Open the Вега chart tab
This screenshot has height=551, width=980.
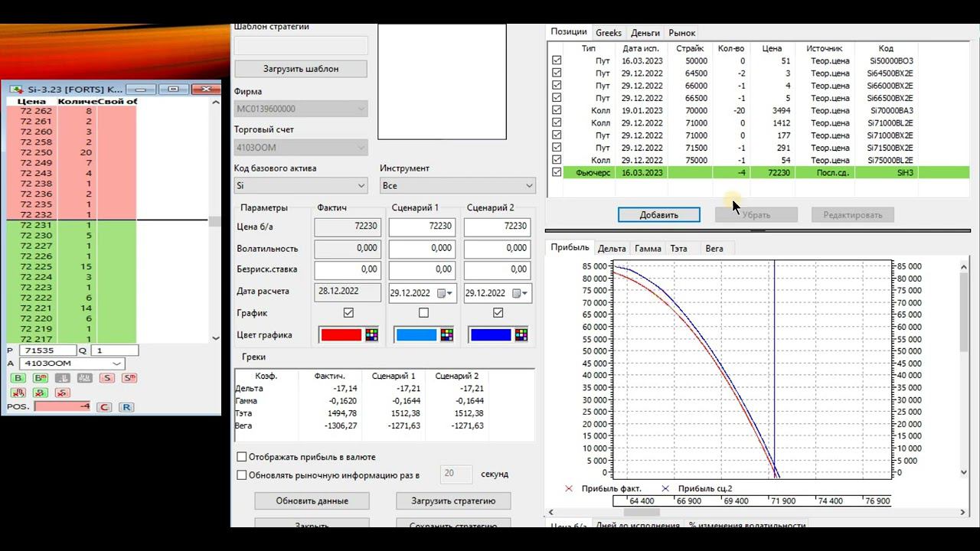click(714, 249)
